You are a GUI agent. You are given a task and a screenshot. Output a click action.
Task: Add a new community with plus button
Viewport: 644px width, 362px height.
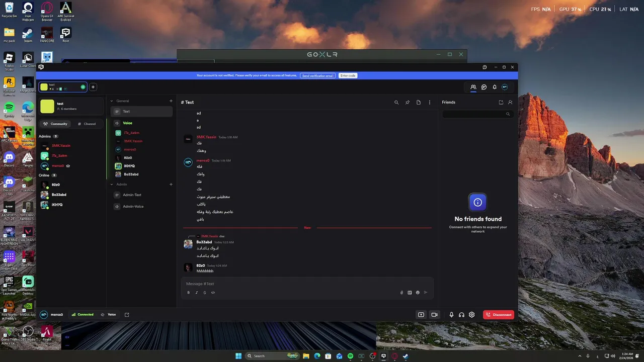pos(93,87)
